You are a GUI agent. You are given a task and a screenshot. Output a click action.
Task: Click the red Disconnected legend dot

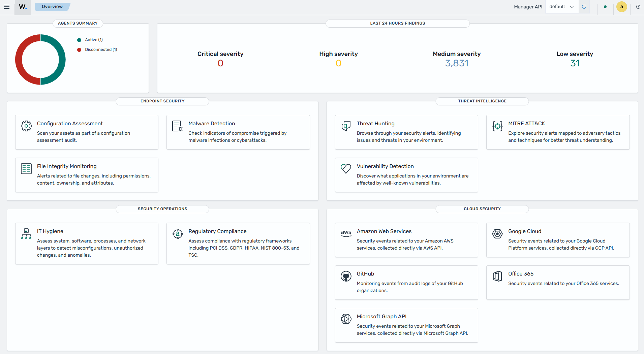79,50
